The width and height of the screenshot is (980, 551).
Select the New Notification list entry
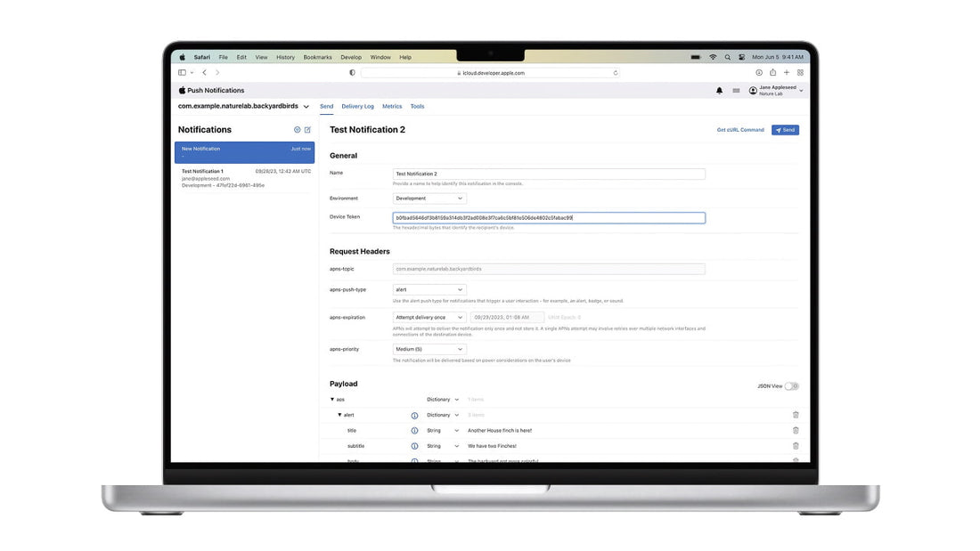click(x=244, y=152)
